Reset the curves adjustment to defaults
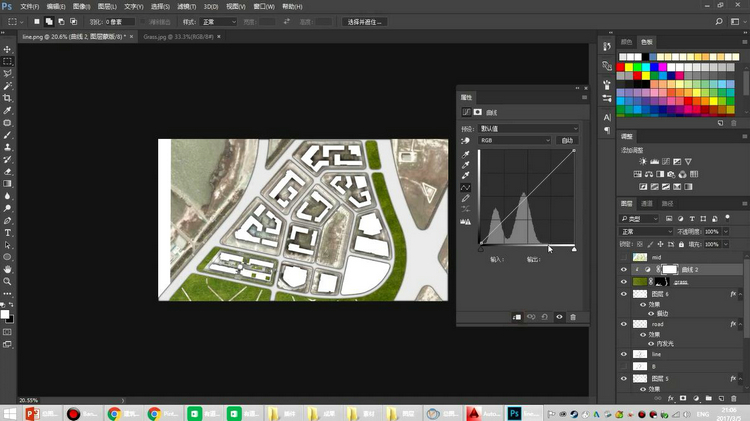750x421 pixels. [x=545, y=317]
